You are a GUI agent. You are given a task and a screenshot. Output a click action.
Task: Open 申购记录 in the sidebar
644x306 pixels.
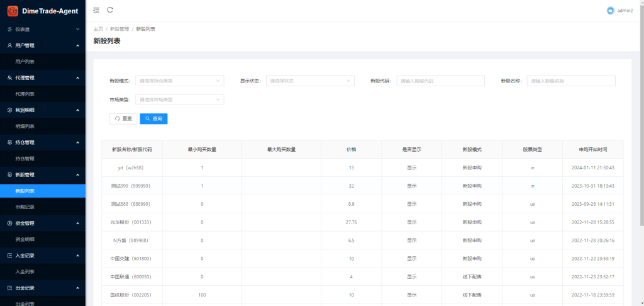tap(25, 207)
